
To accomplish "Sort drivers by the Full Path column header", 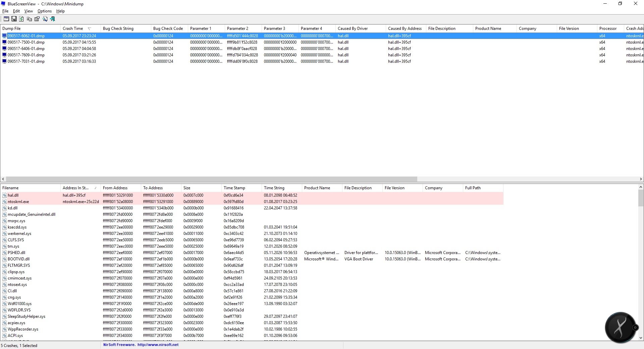I will (x=483, y=188).
